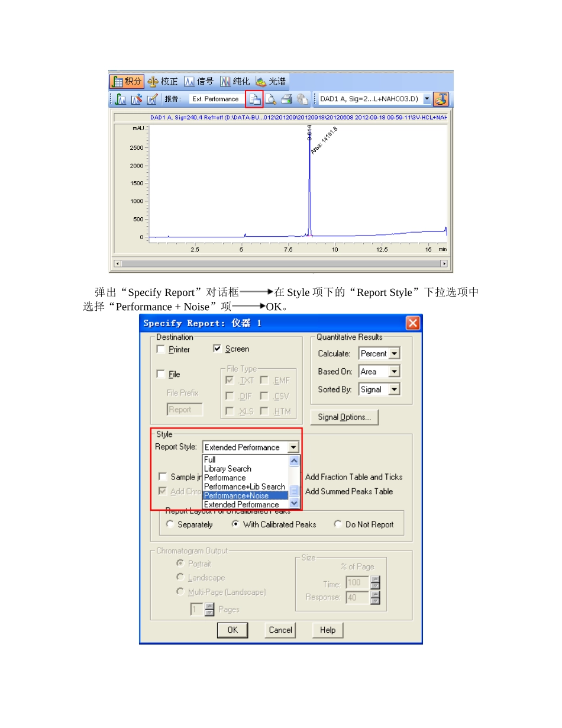Image resolution: width=562 pixels, height=728 pixels.
Task: Click the report preview magnifier icon
Action: click(x=270, y=99)
